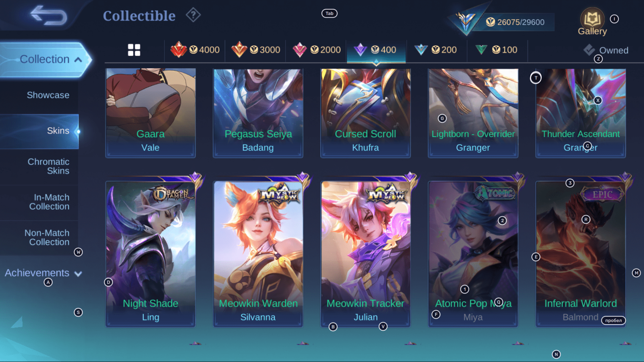The width and height of the screenshot is (644, 362).
Task: Open the Showcase menu item
Action: pos(48,95)
